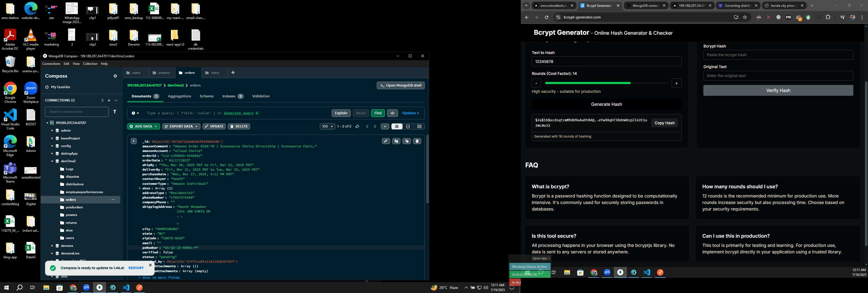Collapse the devOms2 database
Screen dimensions: 868x293
click(52, 161)
